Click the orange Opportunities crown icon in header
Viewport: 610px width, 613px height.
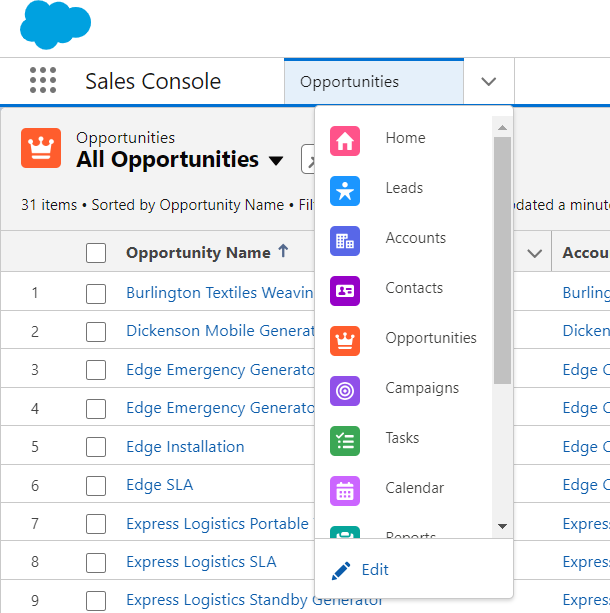(41, 148)
